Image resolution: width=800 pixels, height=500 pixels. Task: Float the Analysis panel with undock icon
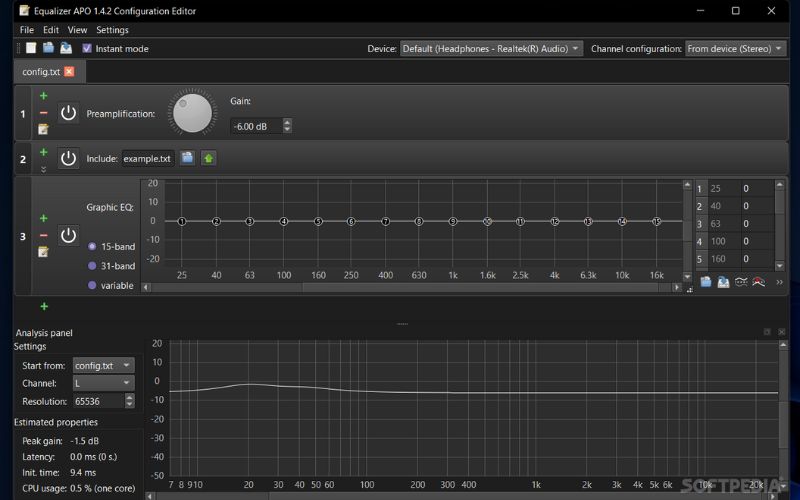tap(767, 332)
